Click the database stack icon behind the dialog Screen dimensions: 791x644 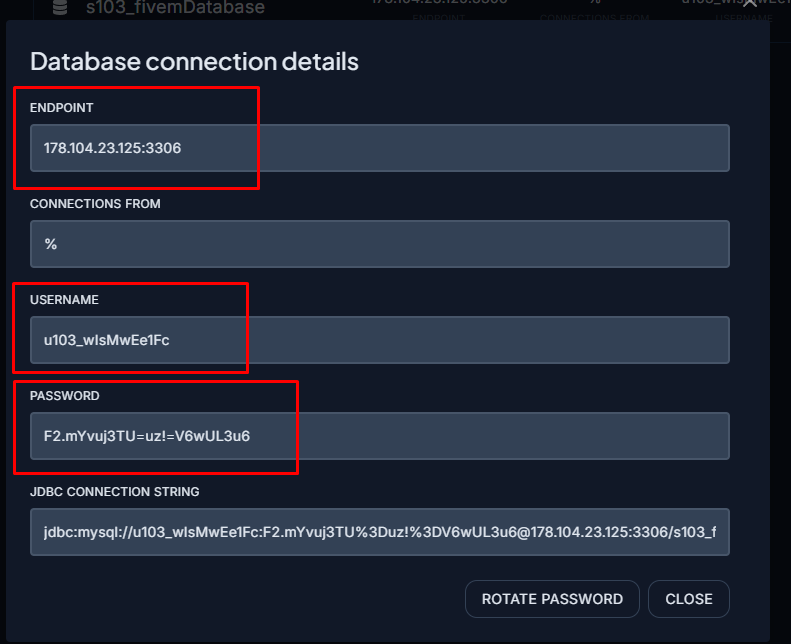point(59,7)
